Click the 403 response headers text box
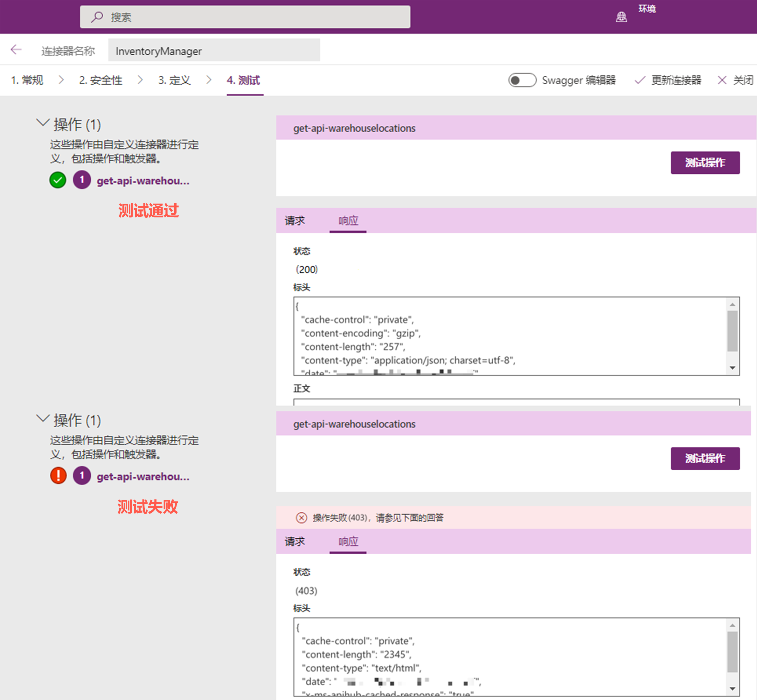Viewport: 757px width, 700px height. pyautogui.click(x=517, y=657)
